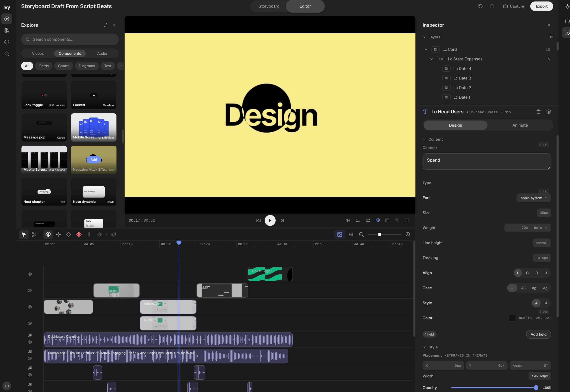Toggle loop playback
The width and height of the screenshot is (570, 392).
[368, 220]
